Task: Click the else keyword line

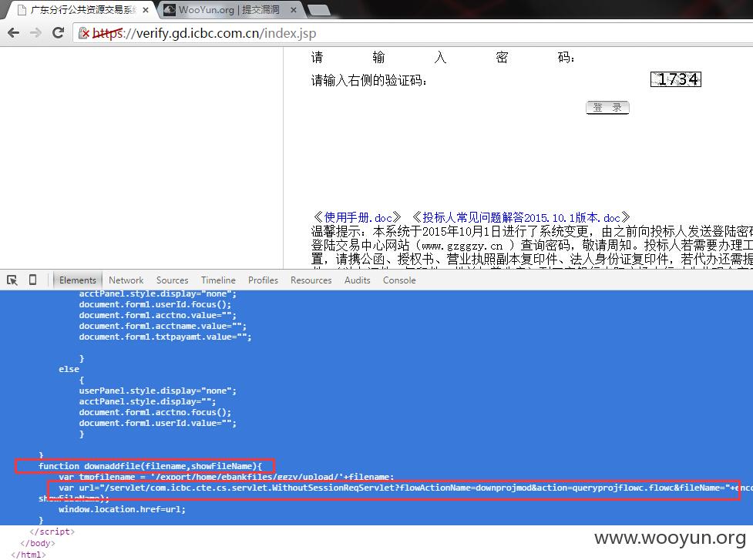Action: pyautogui.click(x=69, y=369)
